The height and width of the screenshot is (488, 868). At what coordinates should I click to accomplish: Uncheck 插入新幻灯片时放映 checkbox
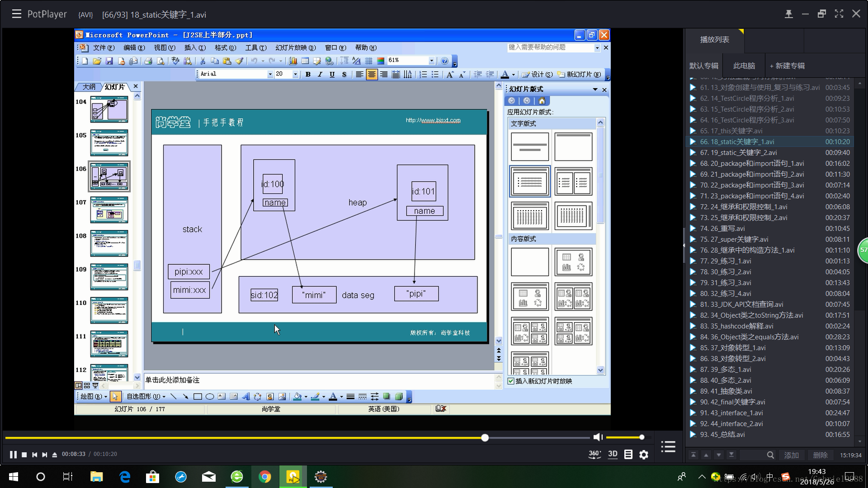pos(511,381)
